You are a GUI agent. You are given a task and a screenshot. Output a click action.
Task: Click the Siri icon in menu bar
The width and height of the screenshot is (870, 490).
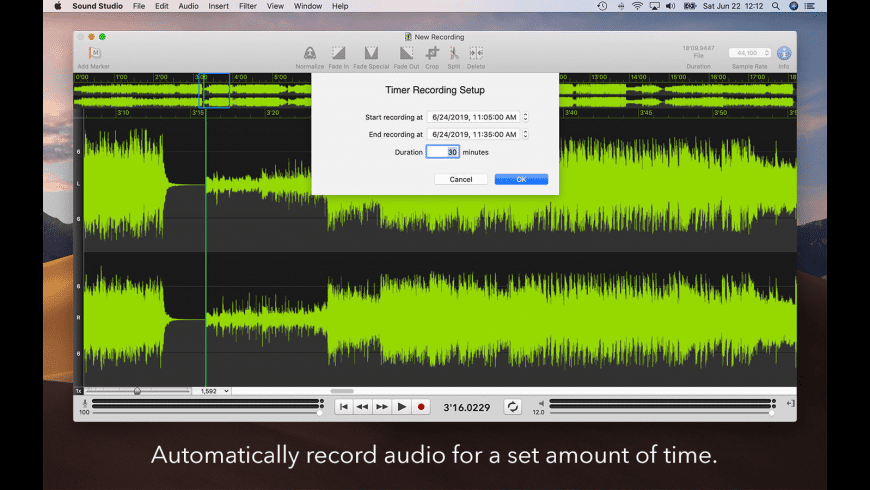pos(793,6)
